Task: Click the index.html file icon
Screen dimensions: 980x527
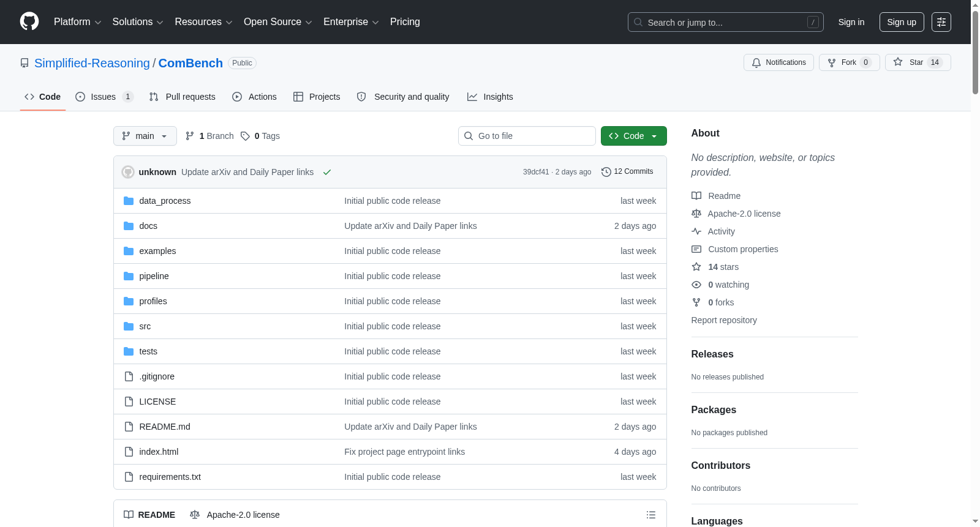Action: (x=129, y=452)
